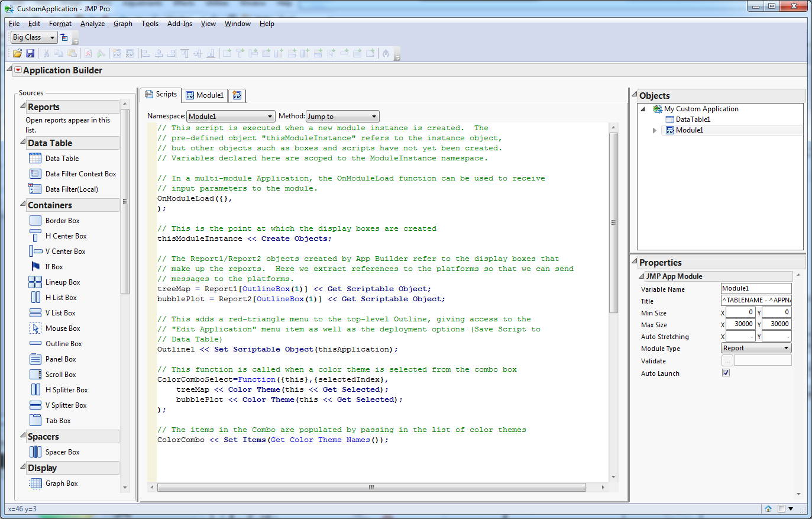Viewport: 812px width, 519px height.
Task: Click the data table icon beside Big Class
Action: pos(64,37)
